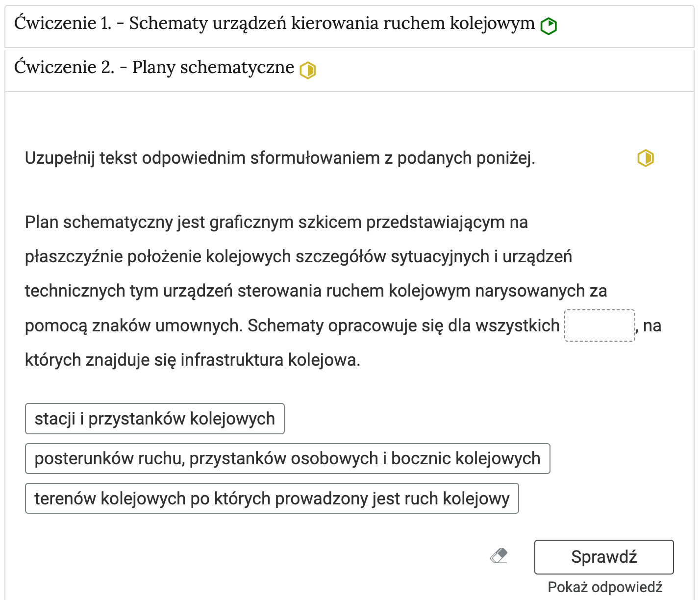Click the hexagon badge on the exercise instruction row

(646, 158)
